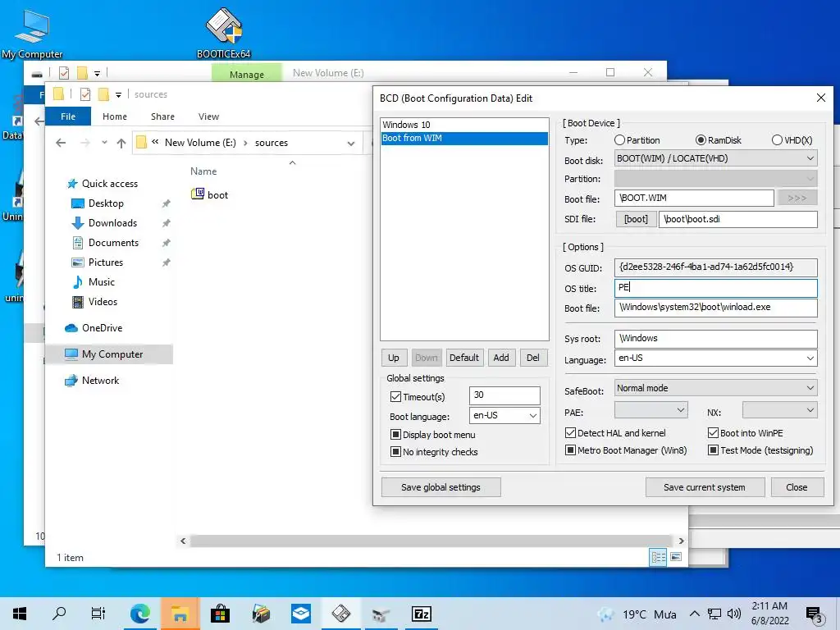Open the Home ribbon tab

[x=115, y=116]
